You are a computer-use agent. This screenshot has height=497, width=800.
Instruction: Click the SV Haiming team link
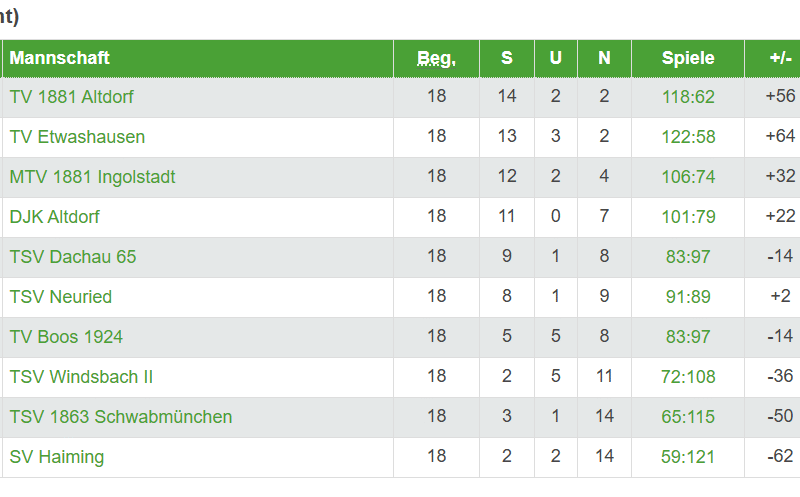coord(57,457)
